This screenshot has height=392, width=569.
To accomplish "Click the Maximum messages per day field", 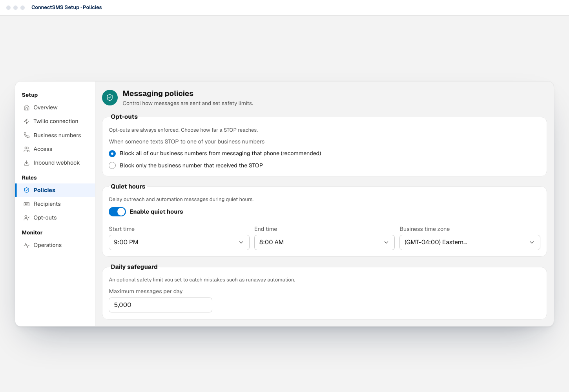I will (160, 305).
